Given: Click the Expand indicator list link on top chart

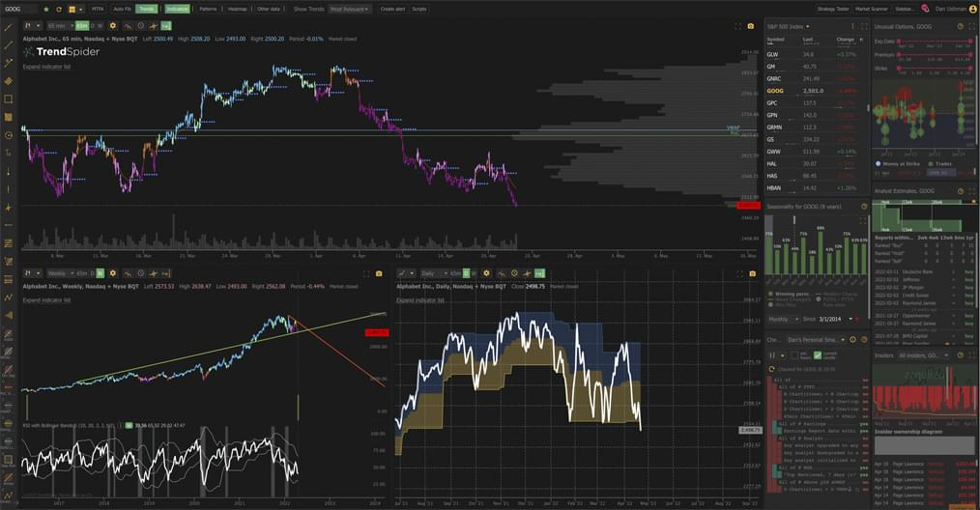Looking at the screenshot, I should tap(47, 67).
